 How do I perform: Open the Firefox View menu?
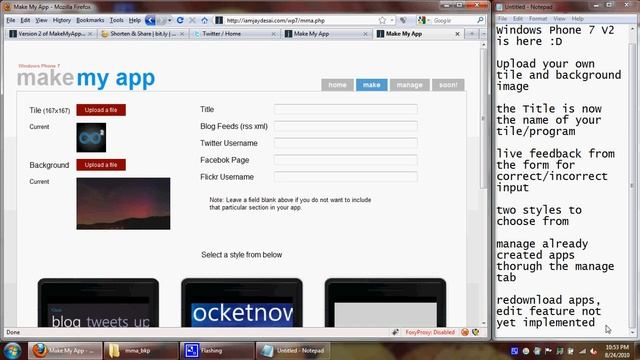[41, 20]
